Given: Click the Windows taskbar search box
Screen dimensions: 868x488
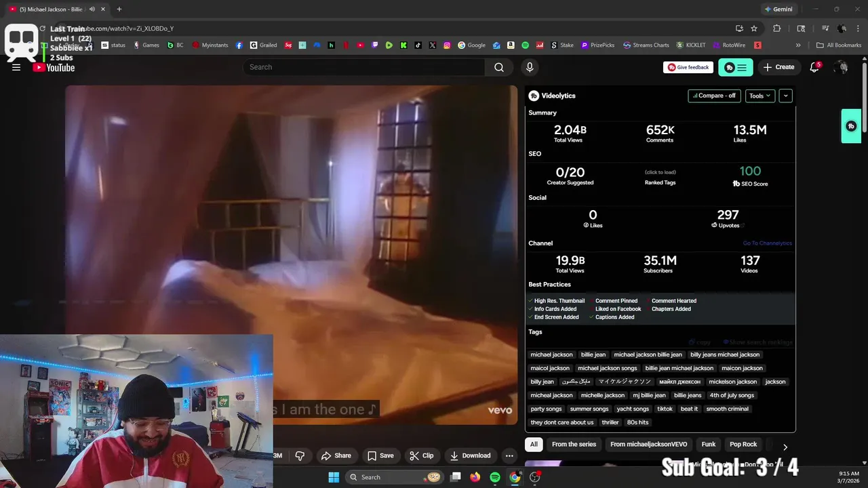Looking at the screenshot, I should 395,477.
